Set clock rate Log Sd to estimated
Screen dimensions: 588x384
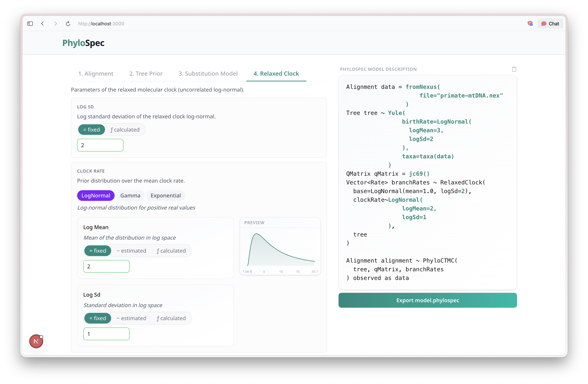pos(131,318)
